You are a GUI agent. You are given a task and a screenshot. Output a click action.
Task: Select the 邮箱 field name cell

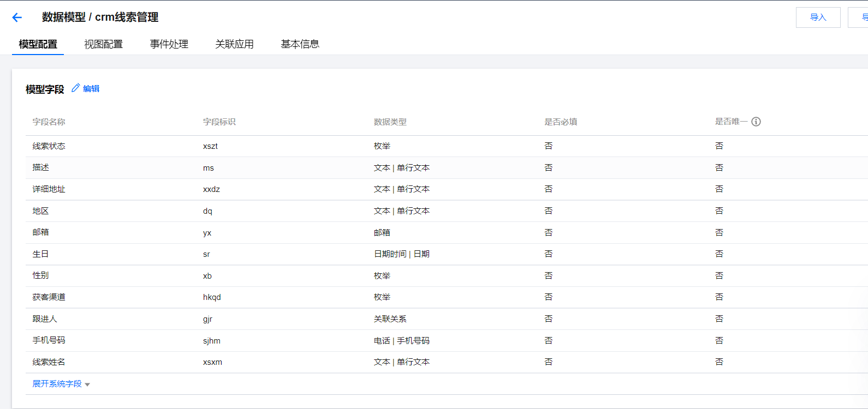pyautogui.click(x=40, y=232)
